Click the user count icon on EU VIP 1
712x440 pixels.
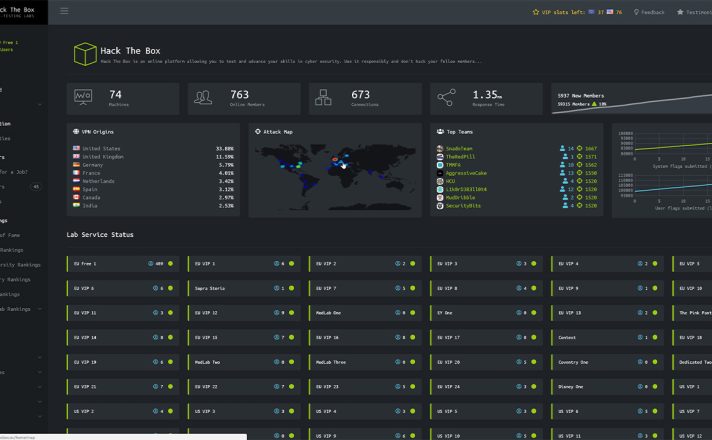point(276,264)
